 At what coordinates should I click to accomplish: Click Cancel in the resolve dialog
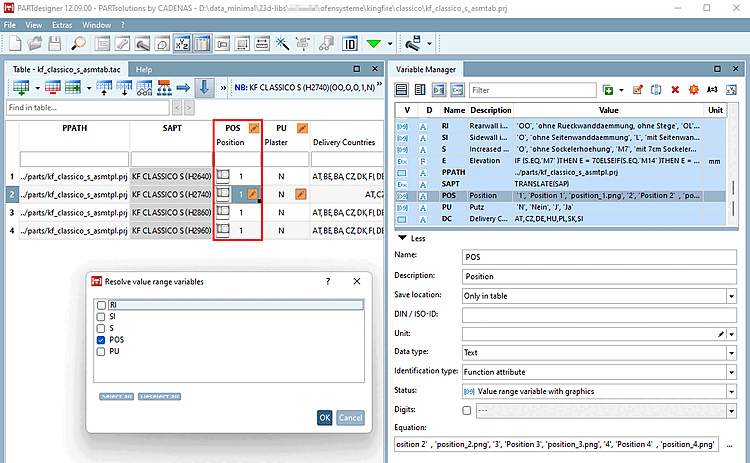click(x=350, y=417)
